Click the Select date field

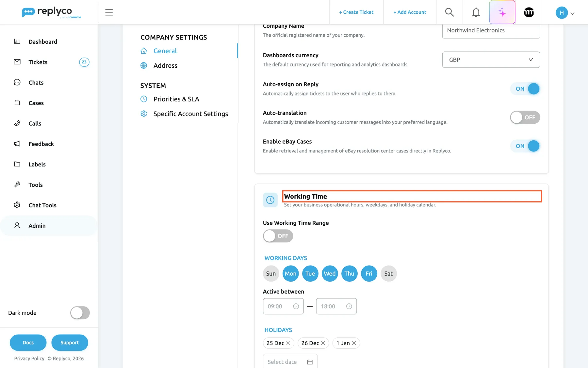pos(290,361)
